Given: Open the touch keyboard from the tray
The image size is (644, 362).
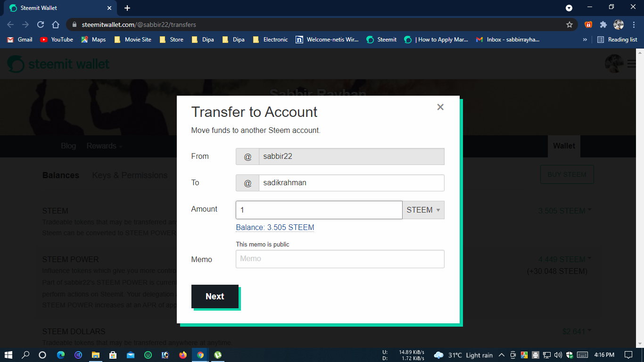Looking at the screenshot, I should [x=582, y=355].
